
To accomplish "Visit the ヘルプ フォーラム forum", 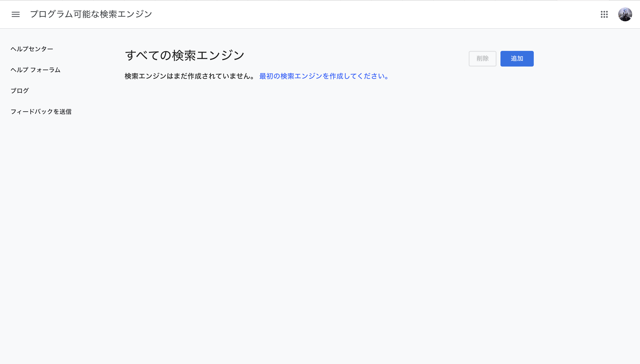I will [x=35, y=70].
